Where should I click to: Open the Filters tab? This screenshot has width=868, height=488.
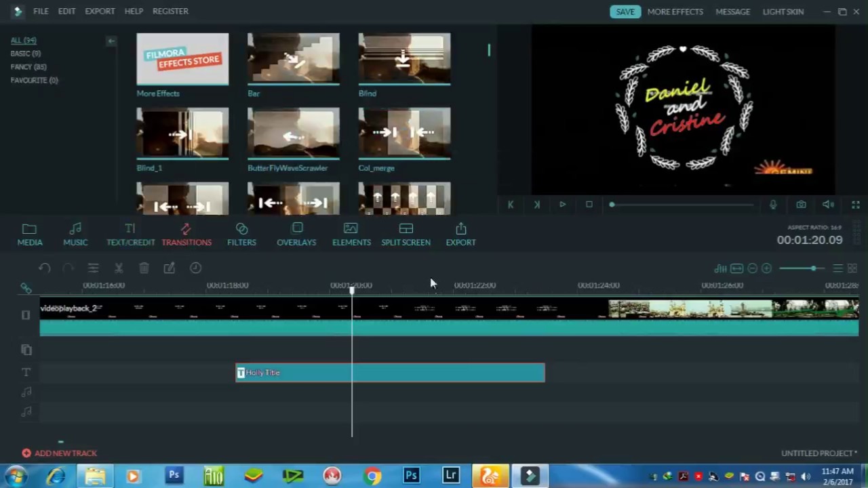241,235
